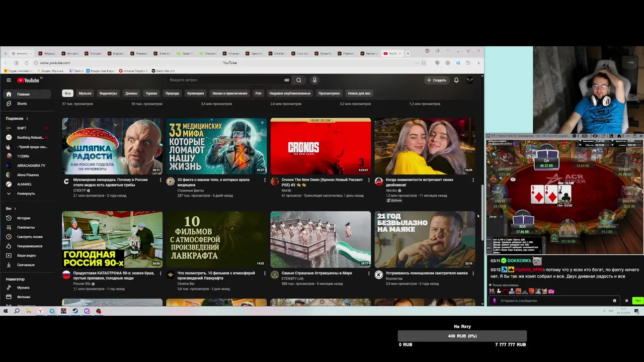
Task: Open Понравившиеся in the sidebar
Action: [26, 246]
